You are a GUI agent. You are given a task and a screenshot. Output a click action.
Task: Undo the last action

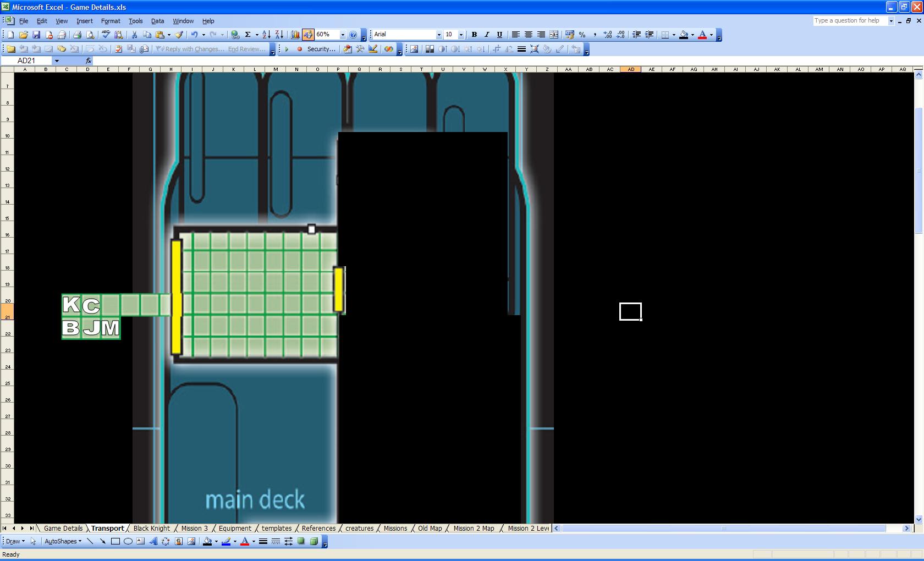[x=194, y=35]
